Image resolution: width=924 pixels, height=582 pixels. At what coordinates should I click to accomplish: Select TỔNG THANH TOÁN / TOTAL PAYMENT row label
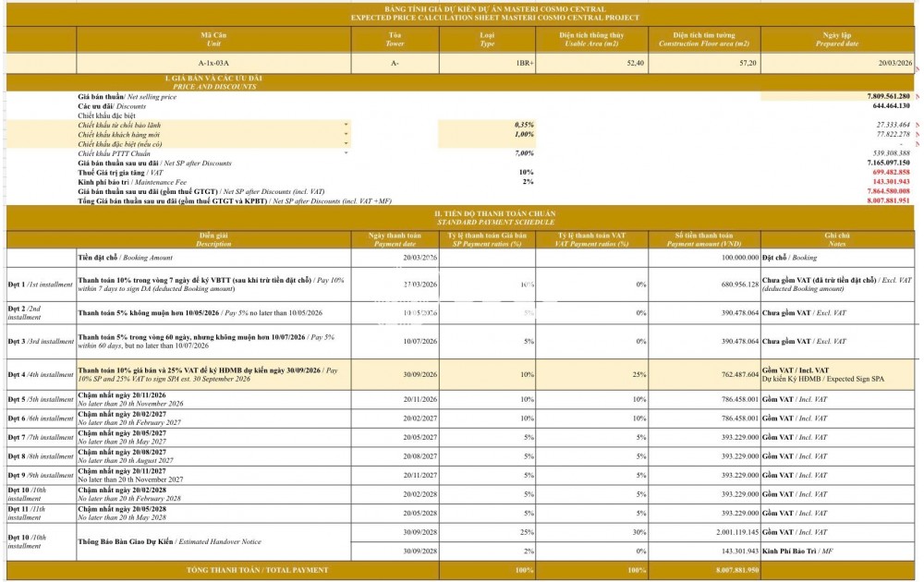(x=258, y=570)
